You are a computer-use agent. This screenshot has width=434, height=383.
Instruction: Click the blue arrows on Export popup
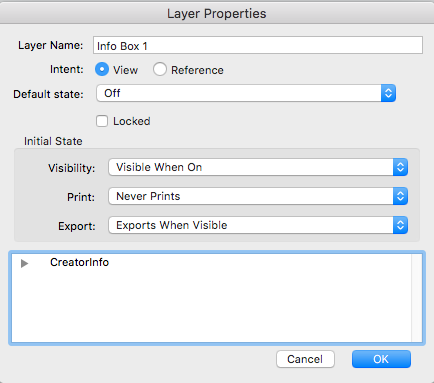400,225
